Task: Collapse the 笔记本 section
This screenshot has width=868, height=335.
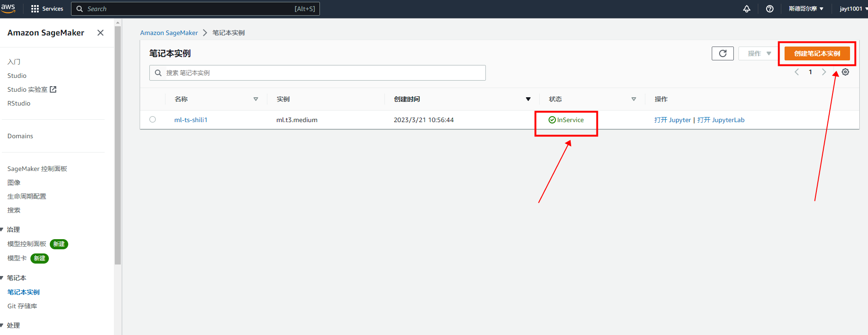Action: click(x=2, y=278)
